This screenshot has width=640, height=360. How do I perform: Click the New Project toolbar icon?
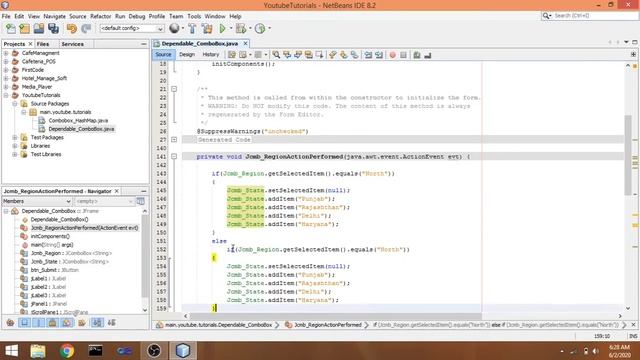pyautogui.click(x=24, y=28)
